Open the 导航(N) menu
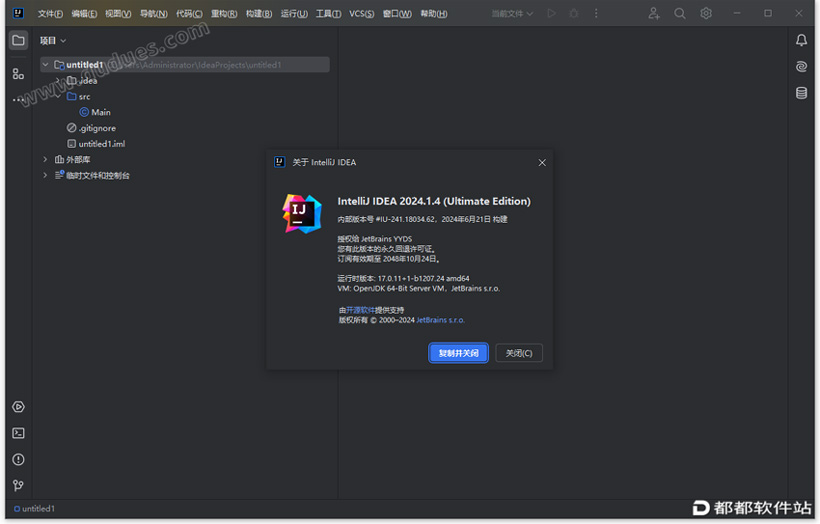 [x=154, y=14]
